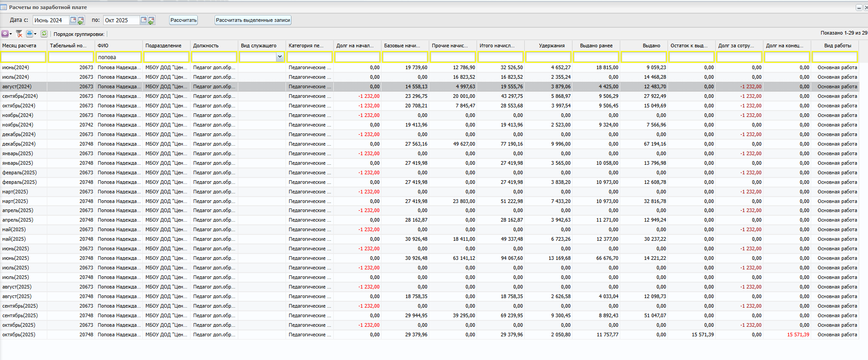Viewport: 868px width, 360px height.
Task: Open the dropdown arrow next to the purple gear icon
Action: (10, 34)
